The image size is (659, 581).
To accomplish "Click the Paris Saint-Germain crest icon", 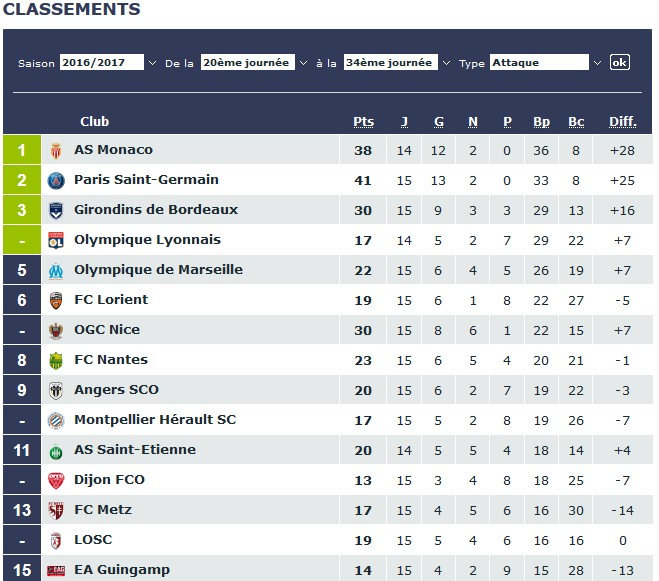I will [56, 180].
